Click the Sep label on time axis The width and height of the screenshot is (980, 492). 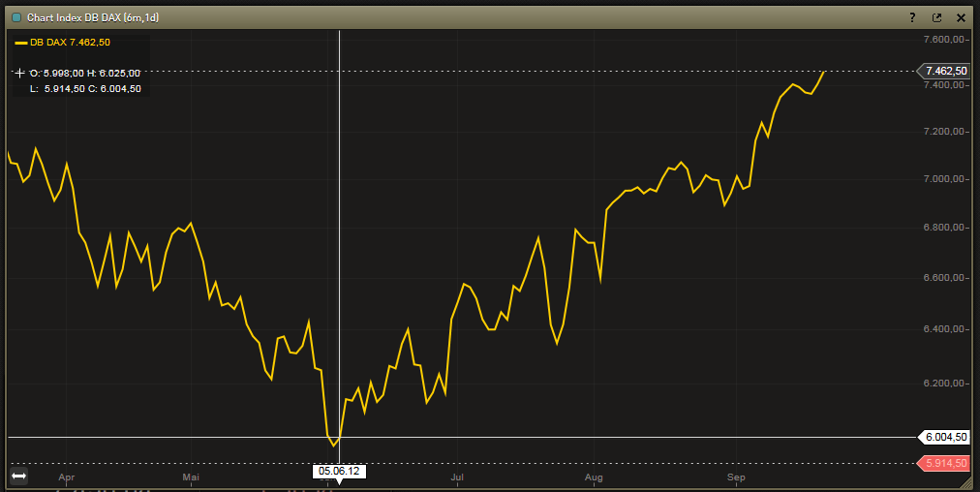[736, 477]
